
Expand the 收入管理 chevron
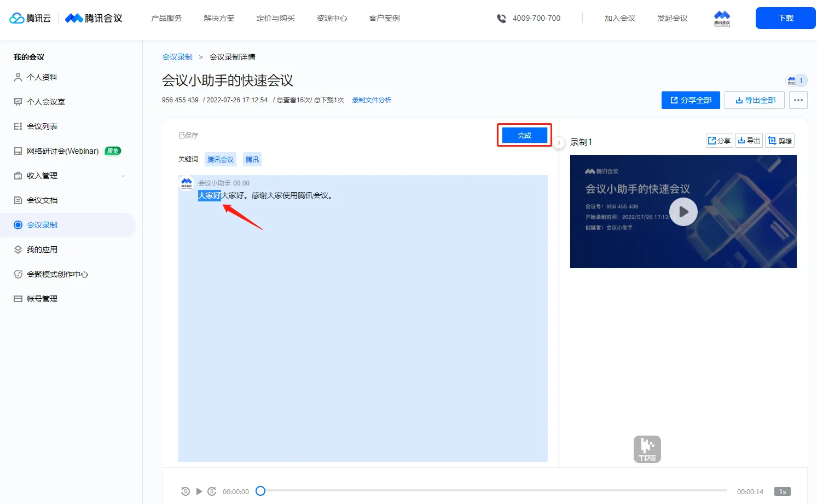pos(123,176)
